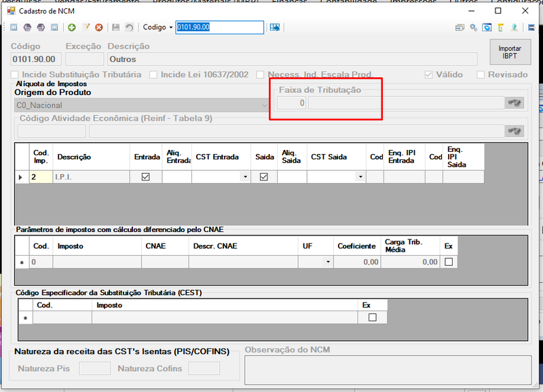Click the blue exit arrow icon at toolbar end
Viewport: 543px width, 392px height.
pos(531,27)
